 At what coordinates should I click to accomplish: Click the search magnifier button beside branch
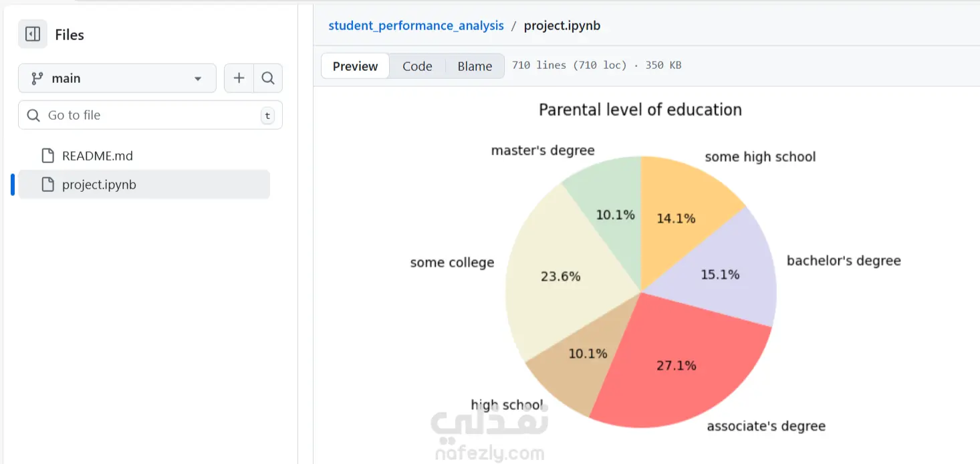(x=268, y=78)
